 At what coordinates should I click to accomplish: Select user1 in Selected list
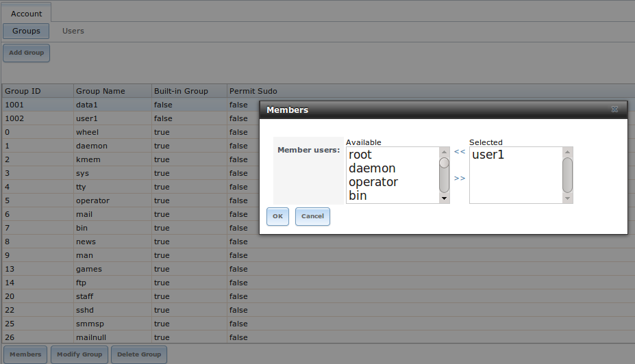[488, 155]
